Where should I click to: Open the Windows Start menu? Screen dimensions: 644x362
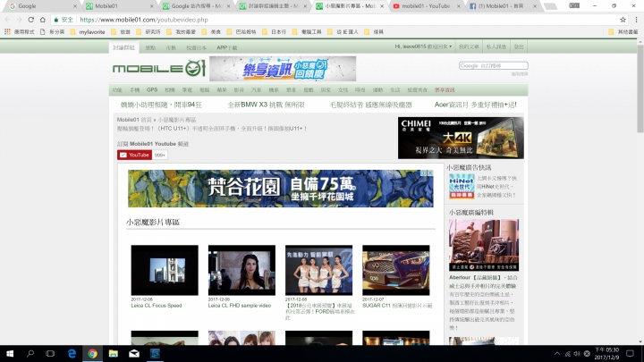(x=10, y=353)
